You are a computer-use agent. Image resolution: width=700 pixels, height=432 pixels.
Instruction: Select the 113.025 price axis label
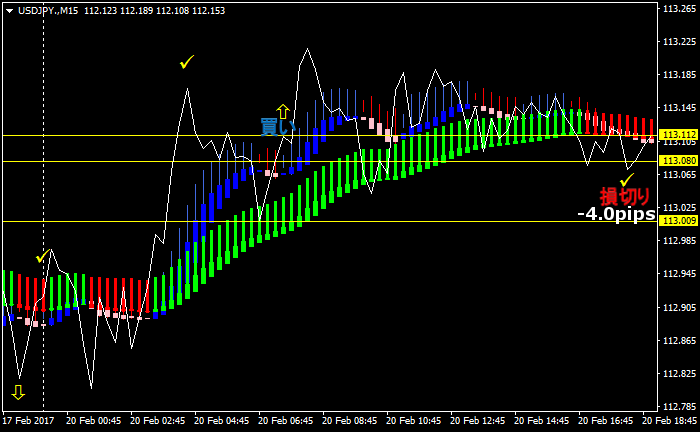(679, 208)
